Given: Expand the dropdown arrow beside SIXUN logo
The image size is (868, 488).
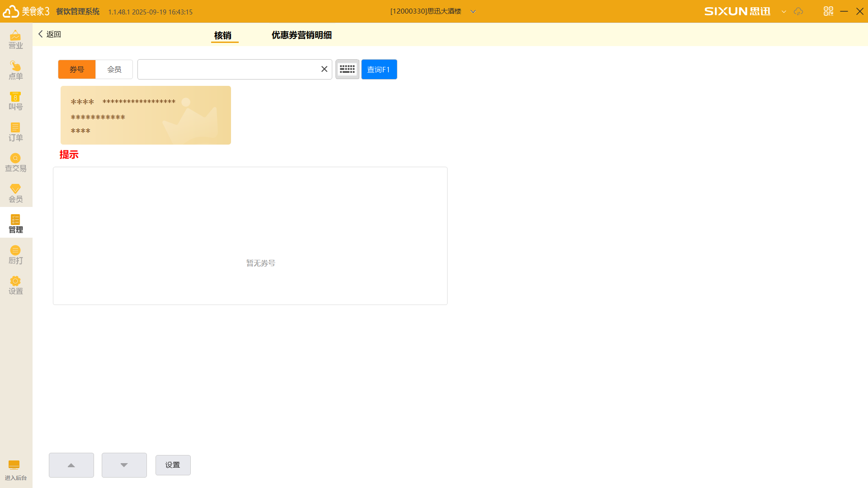Looking at the screenshot, I should 784,12.
